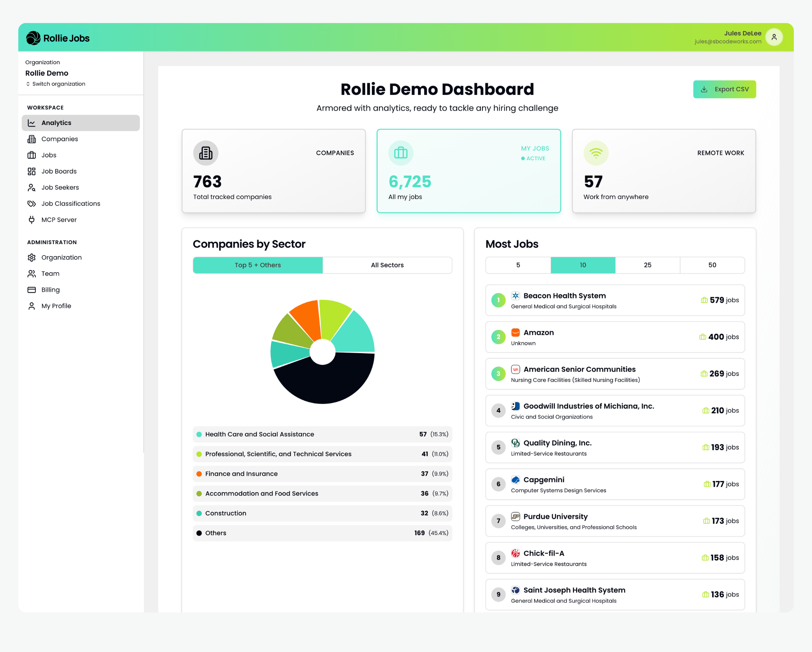Select the Construction legend row
812x652 pixels.
pyautogui.click(x=323, y=514)
